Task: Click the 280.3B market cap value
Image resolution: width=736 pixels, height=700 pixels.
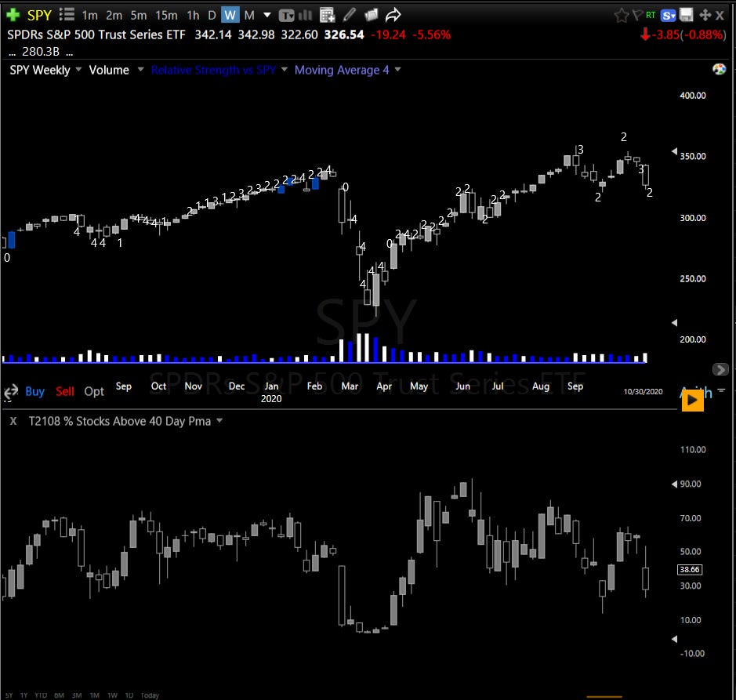Action: [41, 52]
